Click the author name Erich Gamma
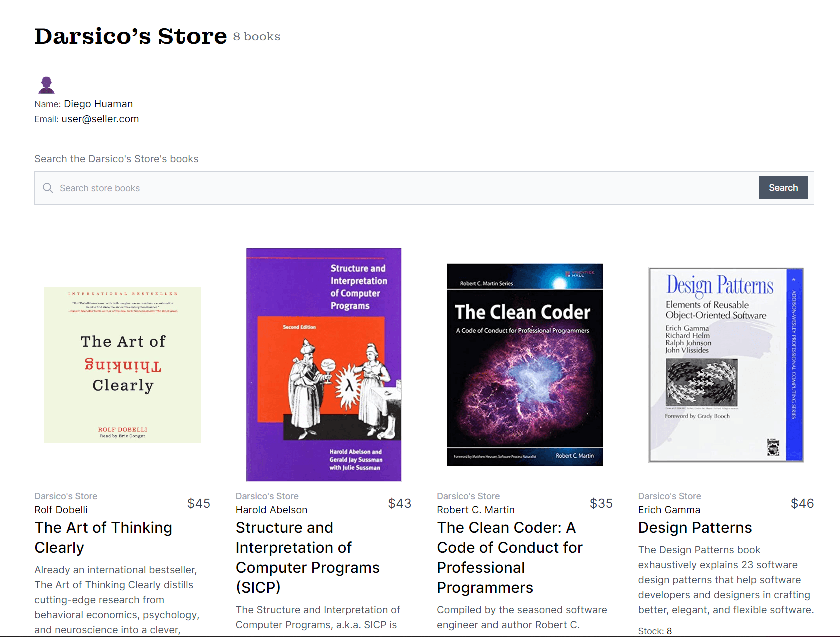This screenshot has height=637, width=840. (x=669, y=510)
